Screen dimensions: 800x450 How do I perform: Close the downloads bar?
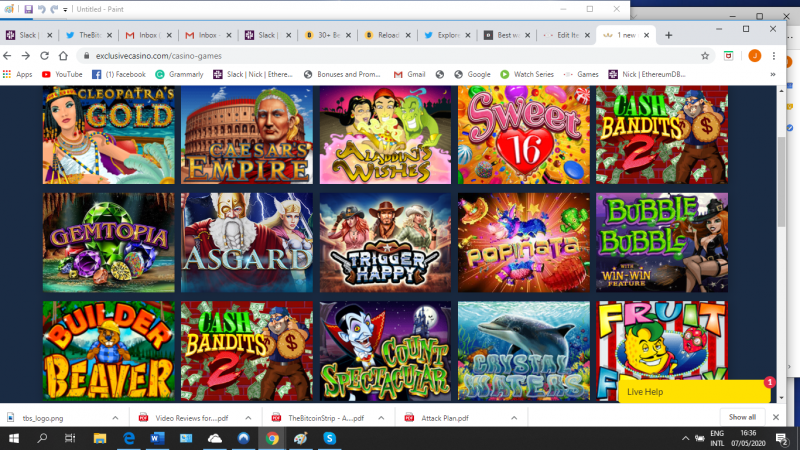(776, 417)
